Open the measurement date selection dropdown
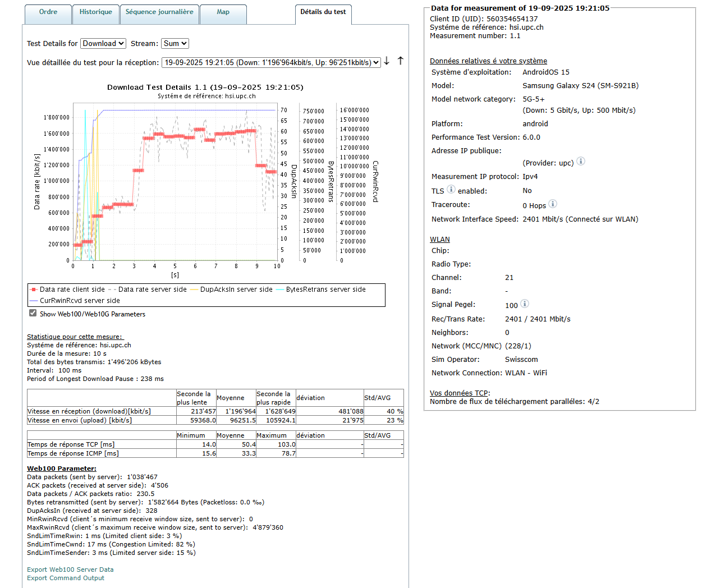 pos(272,62)
